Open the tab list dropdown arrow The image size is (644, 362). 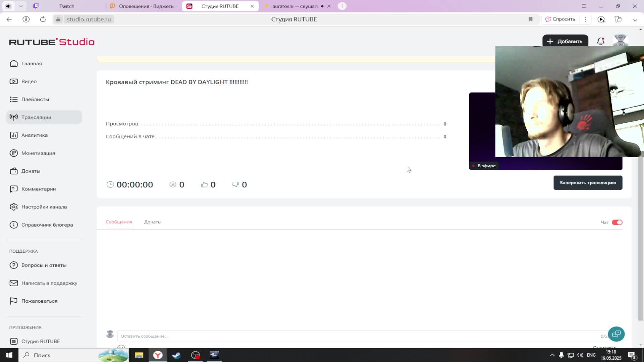(x=21, y=6)
